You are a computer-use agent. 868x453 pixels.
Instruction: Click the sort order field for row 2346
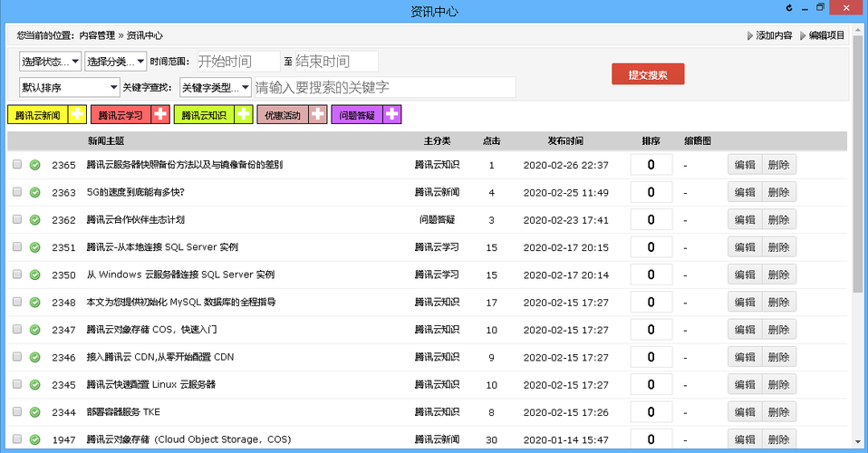coord(651,357)
